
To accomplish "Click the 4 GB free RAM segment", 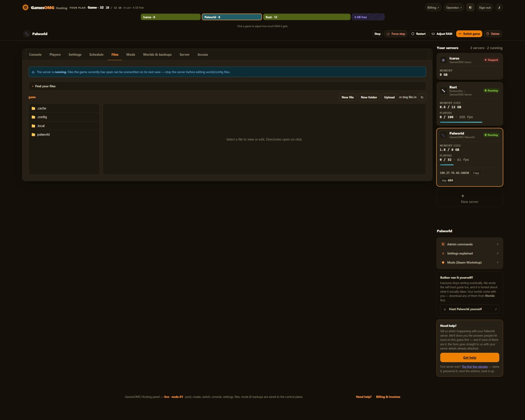I will coord(368,17).
